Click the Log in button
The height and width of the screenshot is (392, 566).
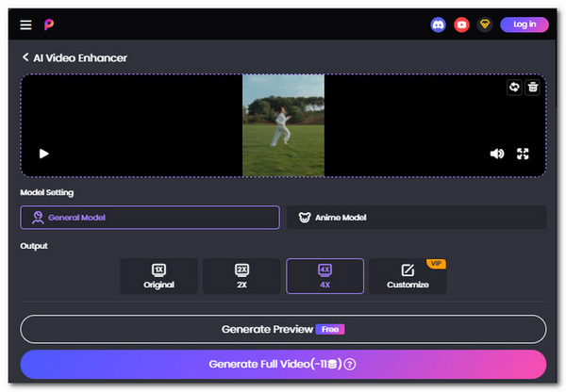(524, 24)
